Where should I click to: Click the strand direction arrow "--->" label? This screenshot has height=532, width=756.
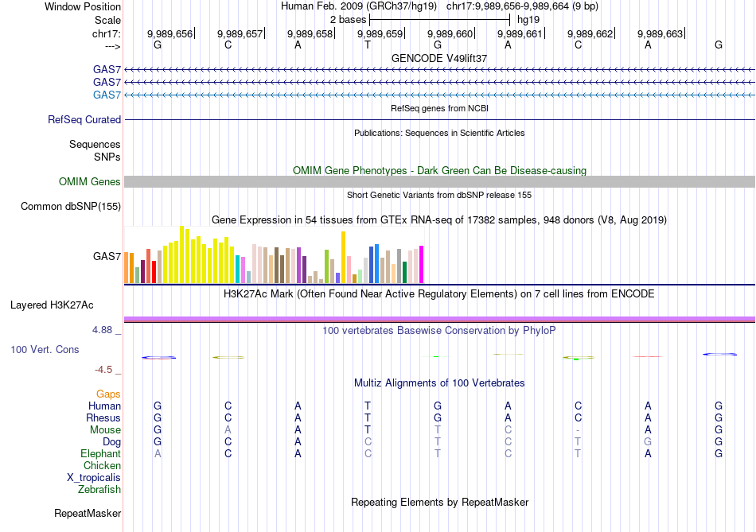[112, 46]
